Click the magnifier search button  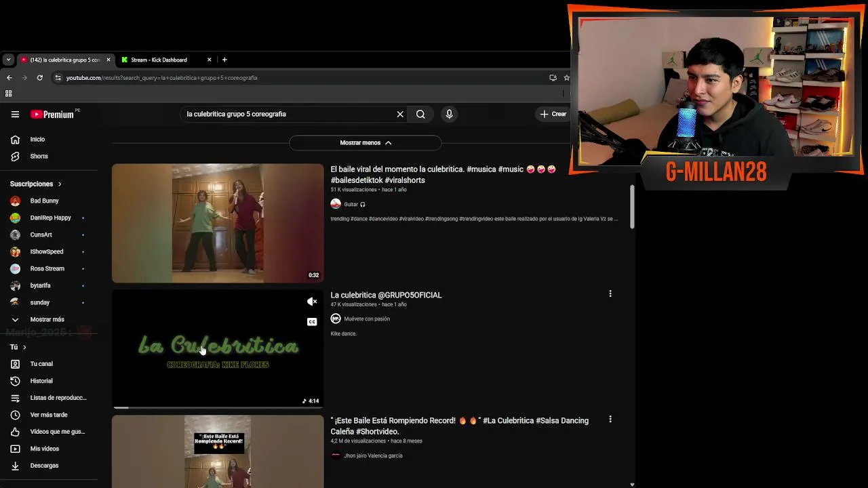420,114
